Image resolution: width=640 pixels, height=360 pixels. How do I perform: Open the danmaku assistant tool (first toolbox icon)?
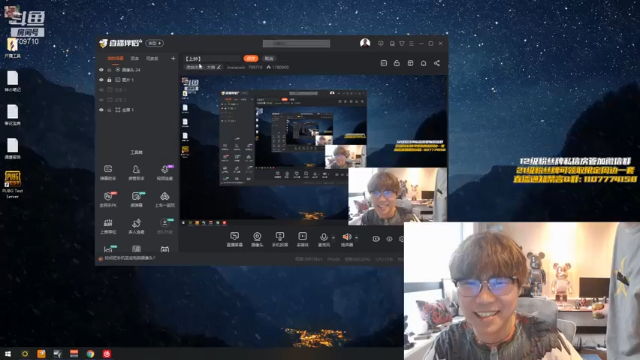tap(108, 172)
